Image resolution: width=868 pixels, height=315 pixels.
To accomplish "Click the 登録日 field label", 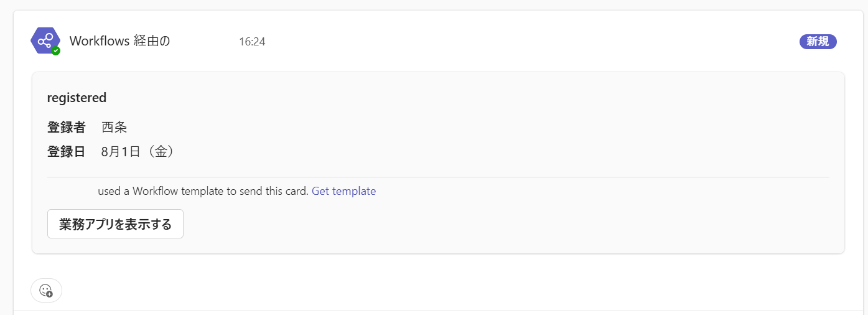I will click(x=67, y=151).
